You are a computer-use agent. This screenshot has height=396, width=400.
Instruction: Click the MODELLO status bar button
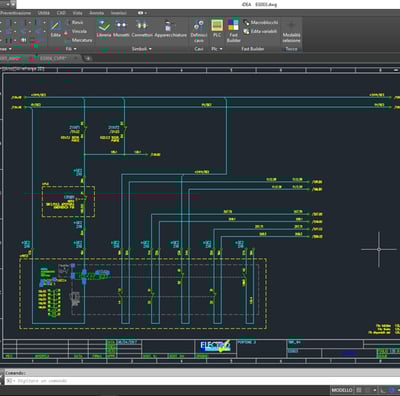[x=341, y=390]
